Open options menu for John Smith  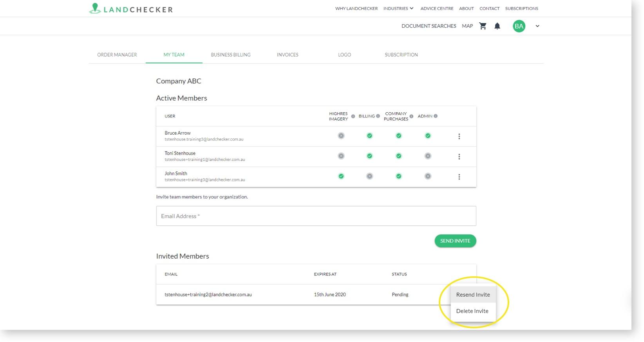click(x=459, y=177)
